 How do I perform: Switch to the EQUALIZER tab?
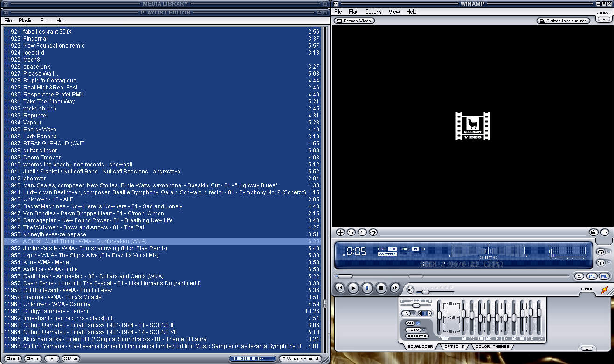coord(420,346)
